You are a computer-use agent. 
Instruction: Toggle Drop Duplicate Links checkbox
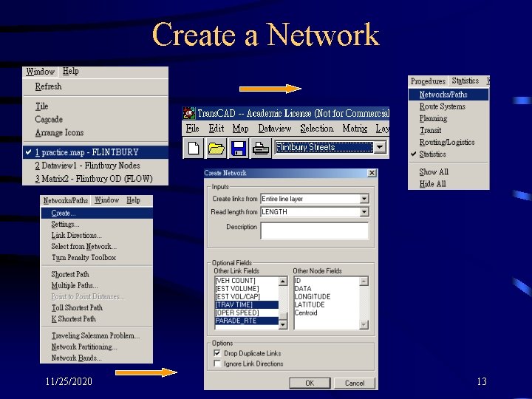click(217, 353)
